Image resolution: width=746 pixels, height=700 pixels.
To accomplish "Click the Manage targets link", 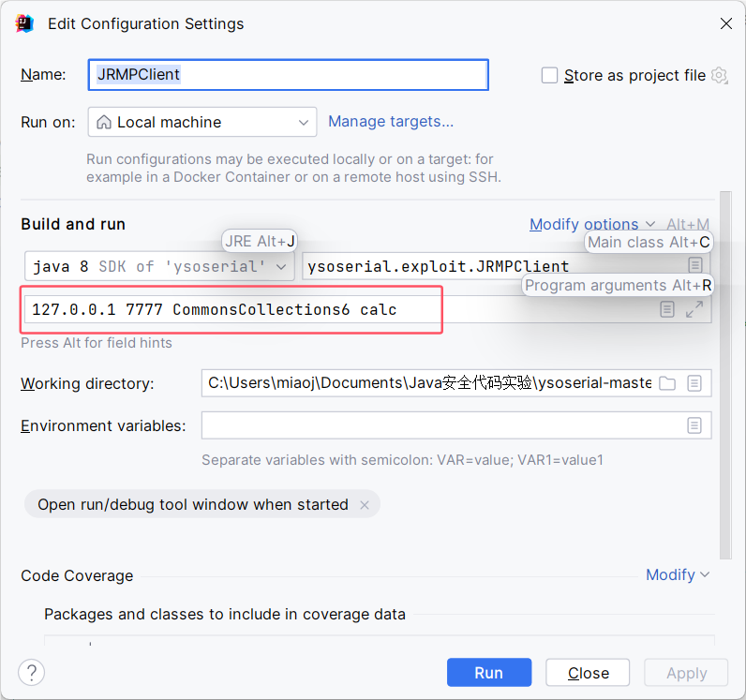I will coord(391,121).
